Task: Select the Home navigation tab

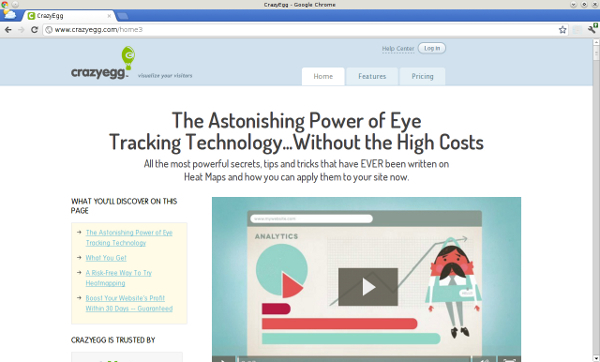Action: [323, 76]
